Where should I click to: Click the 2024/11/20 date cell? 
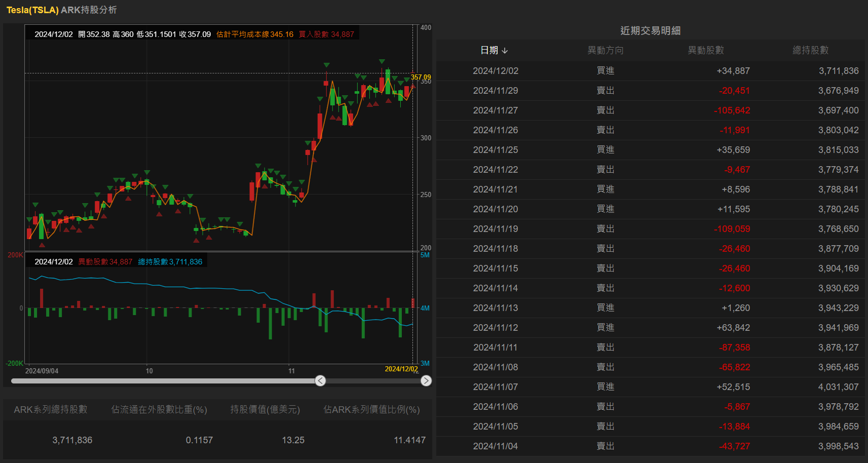[x=496, y=209]
